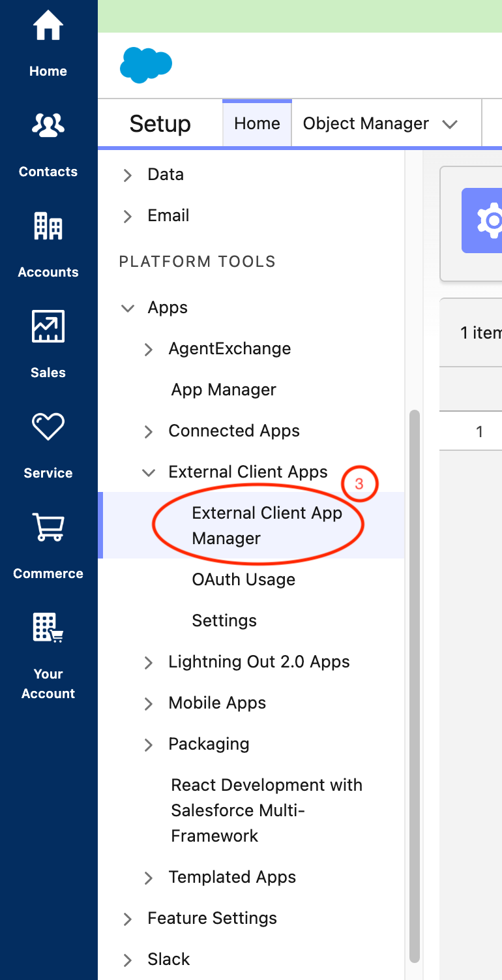Expand the Mobile Apps node
The height and width of the screenshot is (980, 502).
(x=149, y=703)
